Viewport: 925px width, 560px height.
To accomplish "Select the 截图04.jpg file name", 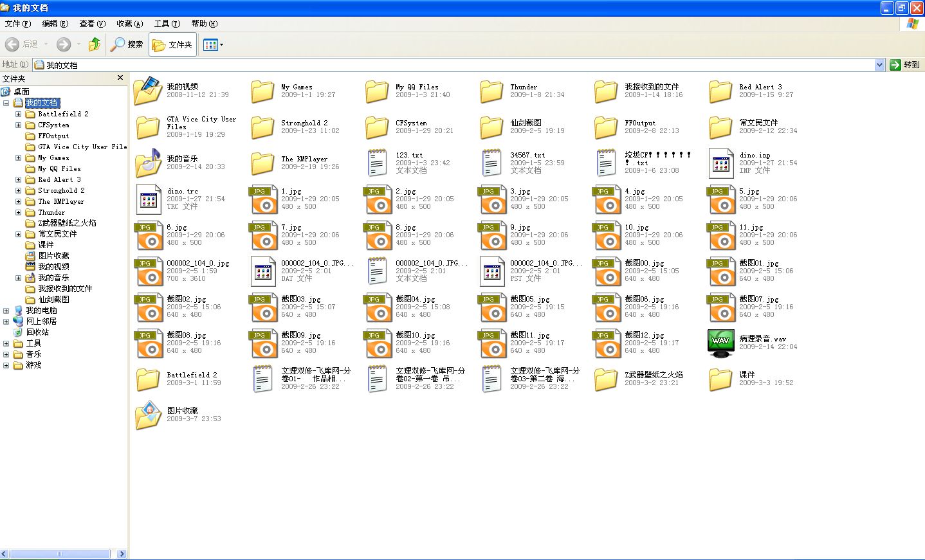I will [x=415, y=299].
